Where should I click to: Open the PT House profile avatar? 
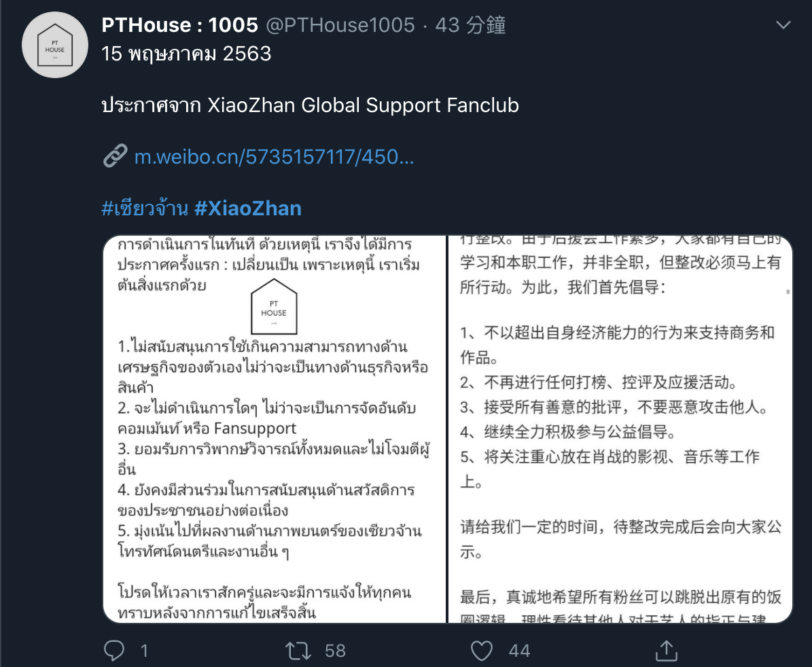[x=55, y=45]
